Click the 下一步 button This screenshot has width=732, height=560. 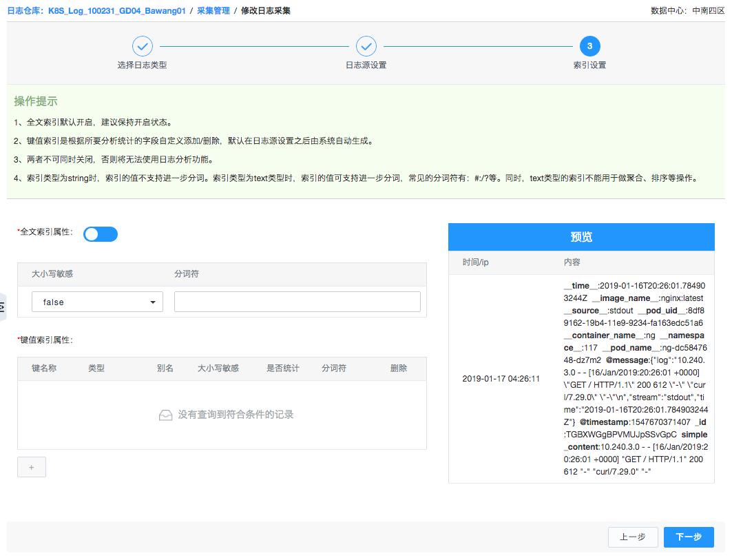(x=689, y=537)
